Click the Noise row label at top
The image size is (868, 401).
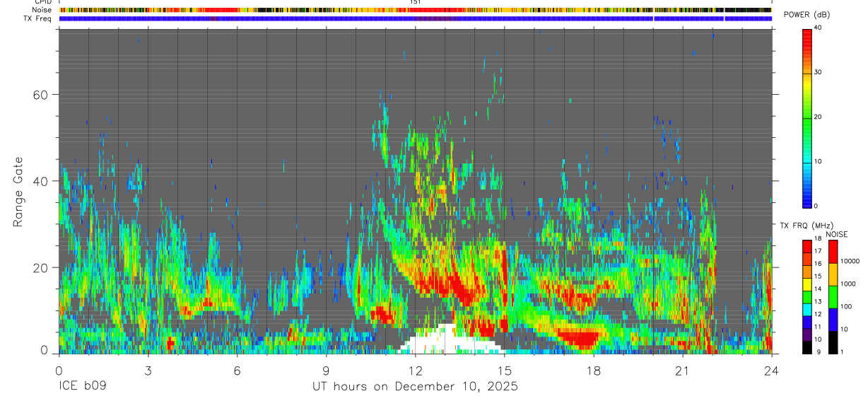tap(42, 10)
